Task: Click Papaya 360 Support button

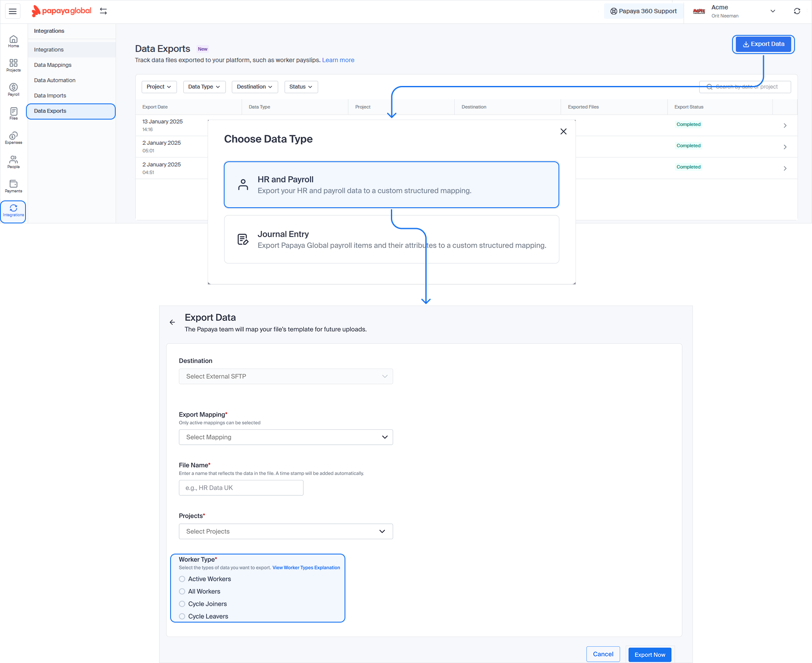Action: (643, 11)
